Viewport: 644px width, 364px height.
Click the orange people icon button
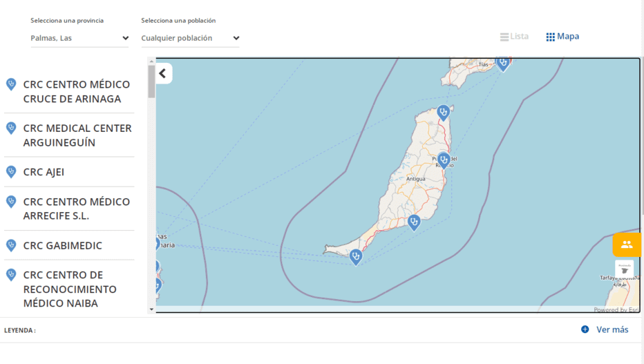[627, 245]
